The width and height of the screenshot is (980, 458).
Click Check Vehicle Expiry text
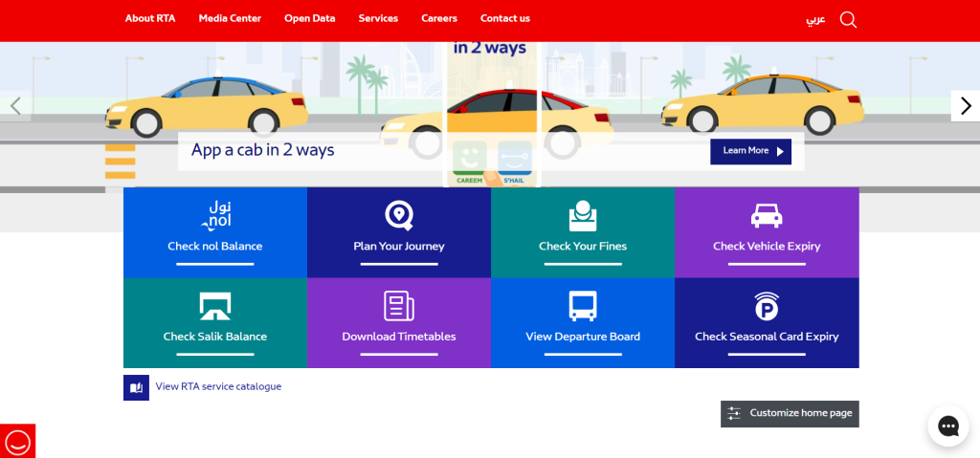pyautogui.click(x=767, y=246)
